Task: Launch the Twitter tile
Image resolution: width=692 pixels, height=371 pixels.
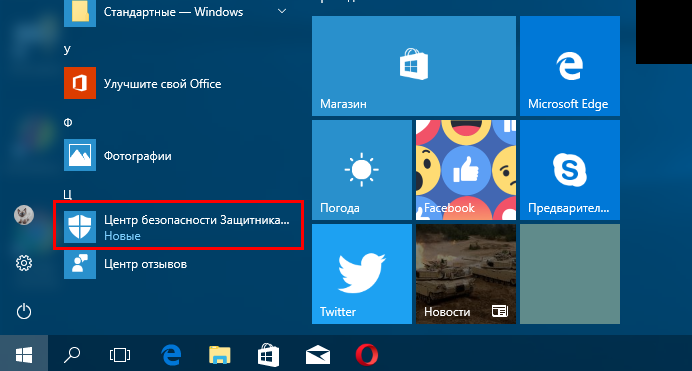Action: coord(361,274)
